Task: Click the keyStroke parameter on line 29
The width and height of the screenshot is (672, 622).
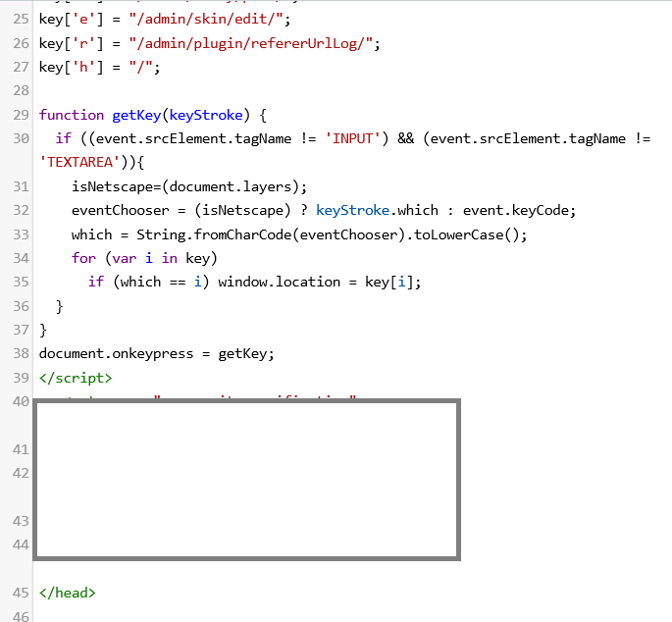Action: click(206, 116)
